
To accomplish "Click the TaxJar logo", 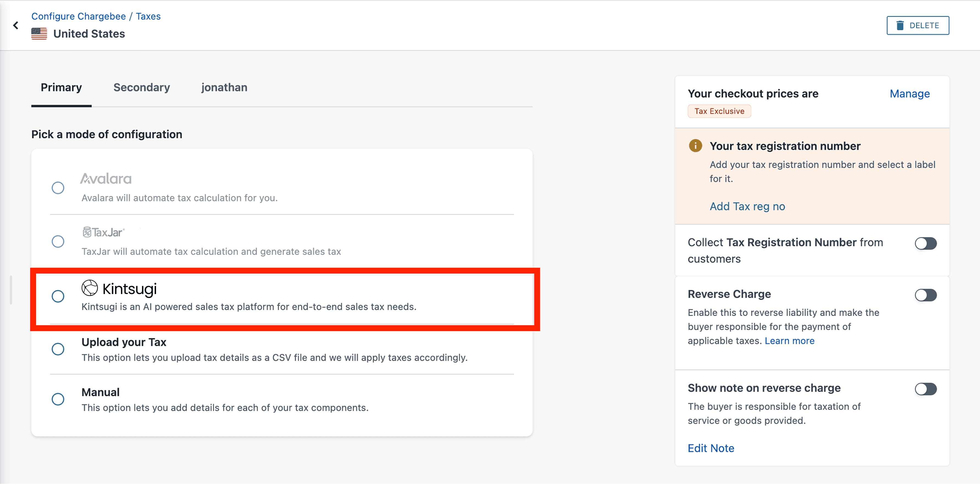I will click(104, 232).
